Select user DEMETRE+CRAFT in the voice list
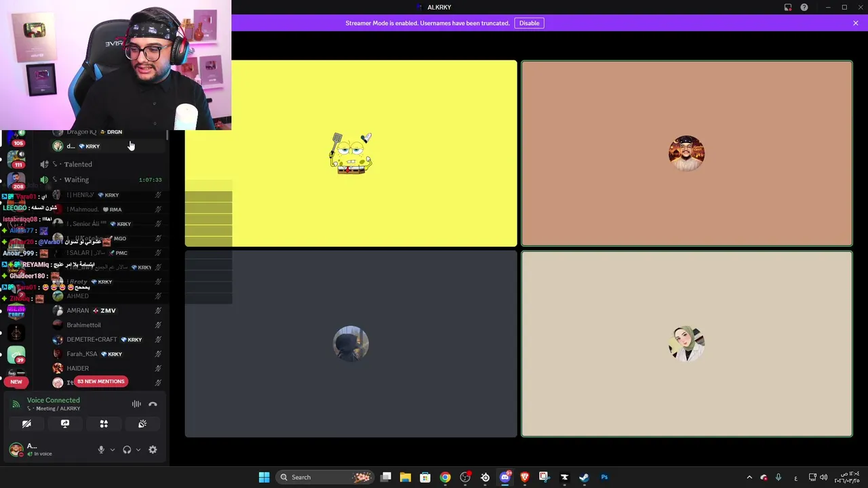The width and height of the screenshot is (868, 488). 92,340
